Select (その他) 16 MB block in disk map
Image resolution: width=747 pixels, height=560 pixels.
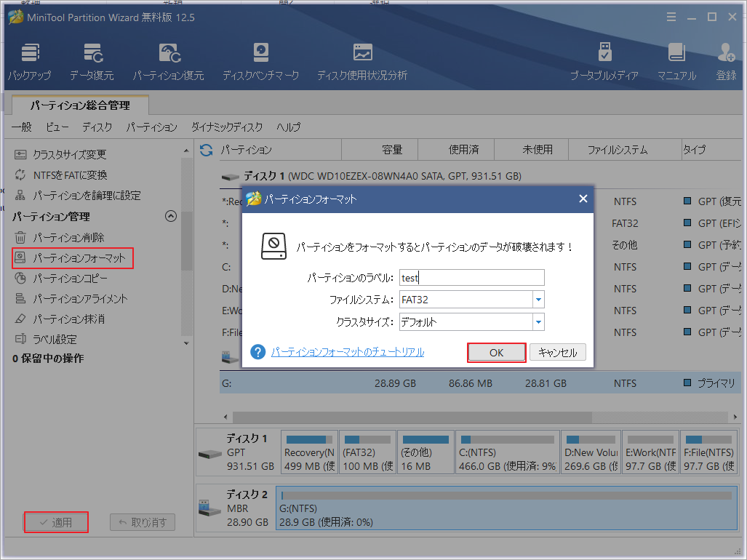(x=426, y=452)
